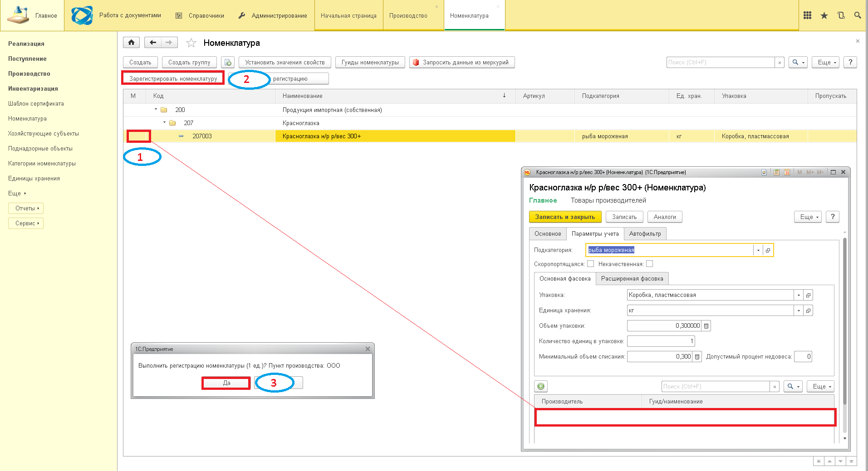Open the Справочники menu

tap(200, 15)
